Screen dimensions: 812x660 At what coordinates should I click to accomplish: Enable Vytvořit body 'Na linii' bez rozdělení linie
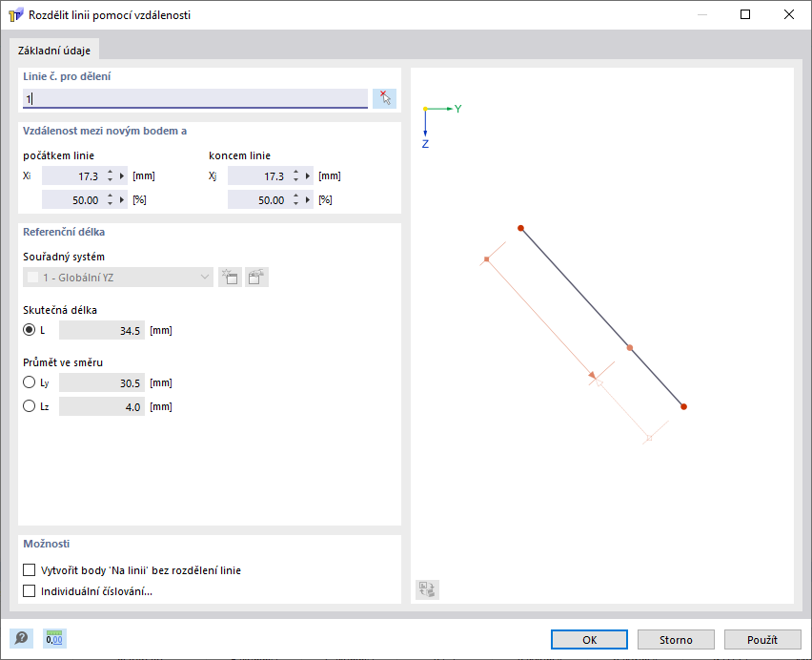coord(29,569)
